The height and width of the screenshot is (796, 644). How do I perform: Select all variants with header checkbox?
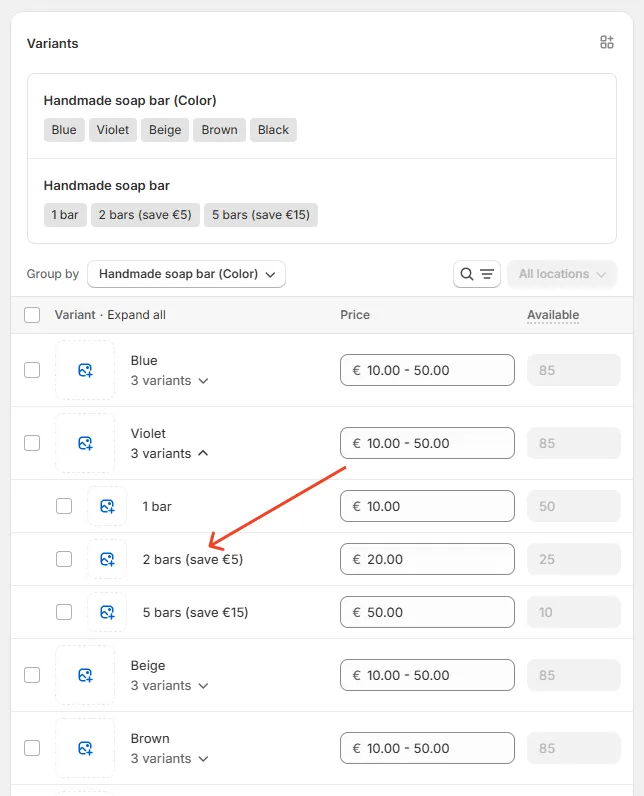pyautogui.click(x=32, y=315)
